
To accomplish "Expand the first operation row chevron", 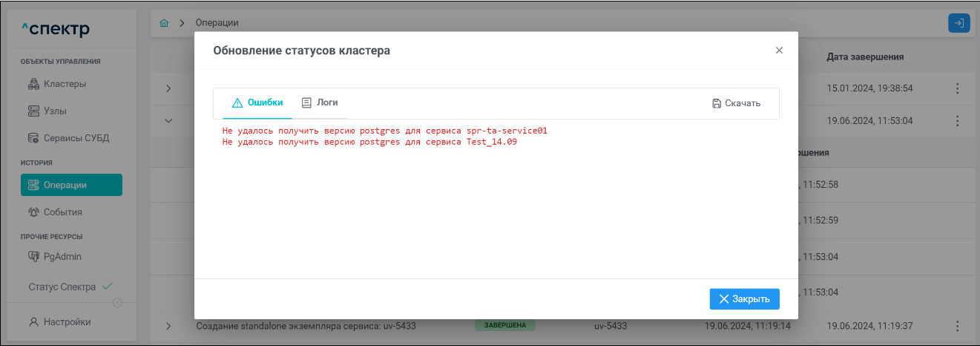I will coord(168,88).
